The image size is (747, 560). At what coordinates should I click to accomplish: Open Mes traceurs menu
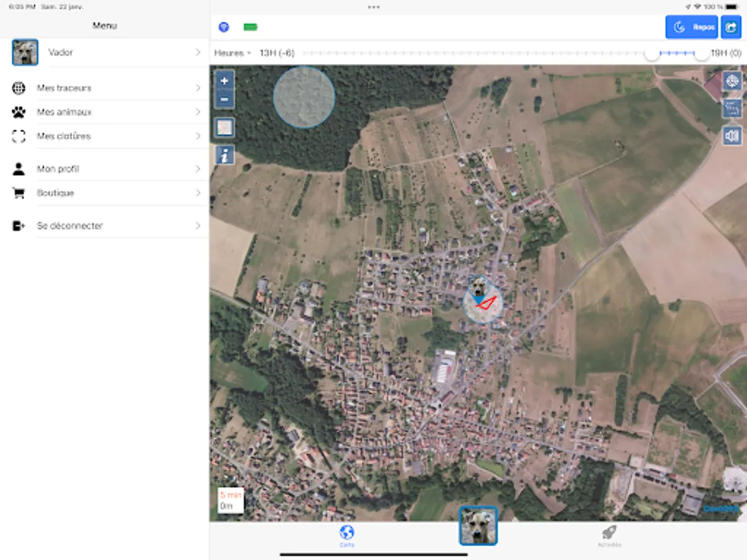[105, 88]
